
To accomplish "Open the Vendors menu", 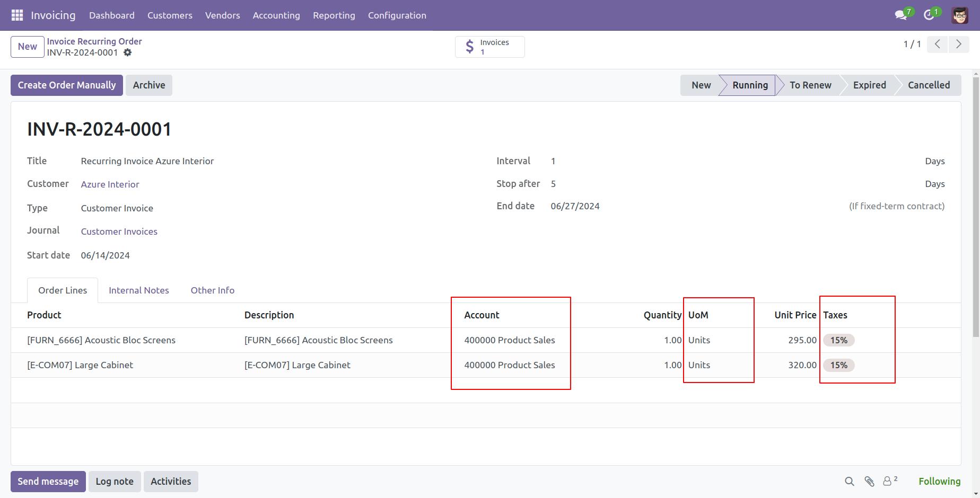I will [223, 15].
